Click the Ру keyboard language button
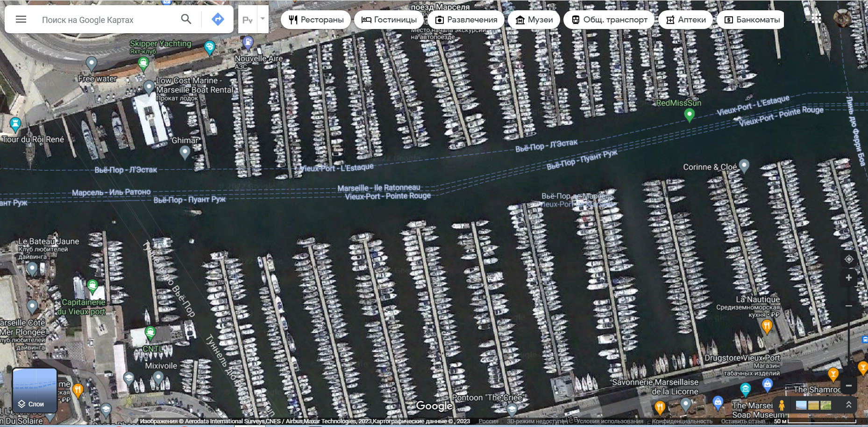Image resolution: width=868 pixels, height=427 pixels. [248, 19]
